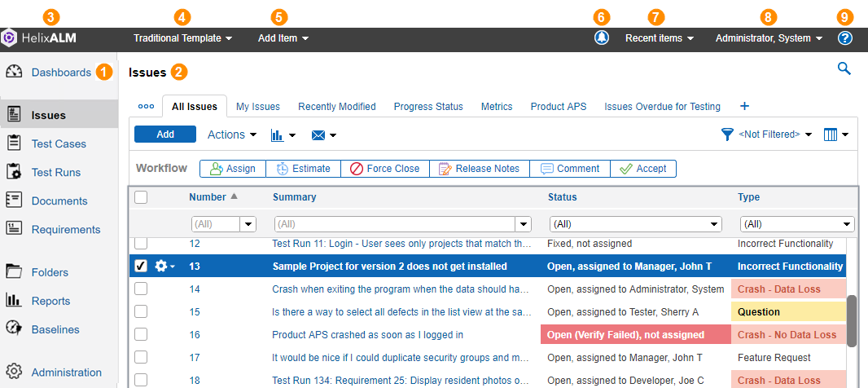Click the search magnifier icon
The width and height of the screenshot is (868, 388).
(x=844, y=69)
